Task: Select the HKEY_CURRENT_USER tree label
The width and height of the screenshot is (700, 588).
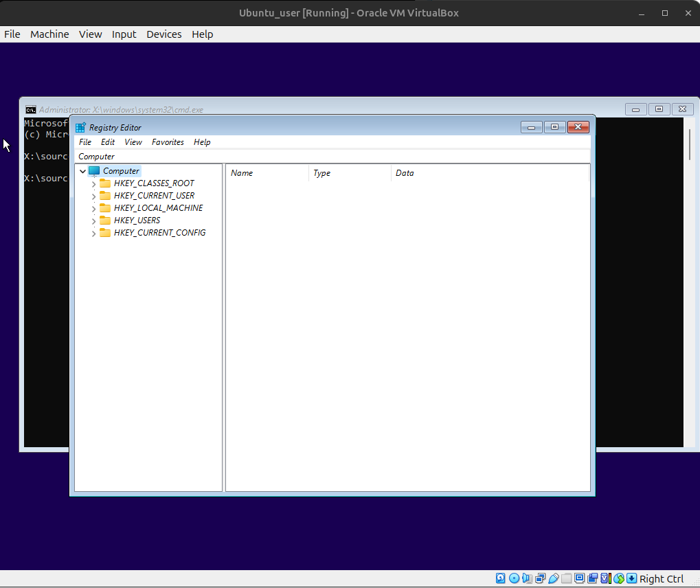Action: tap(154, 196)
